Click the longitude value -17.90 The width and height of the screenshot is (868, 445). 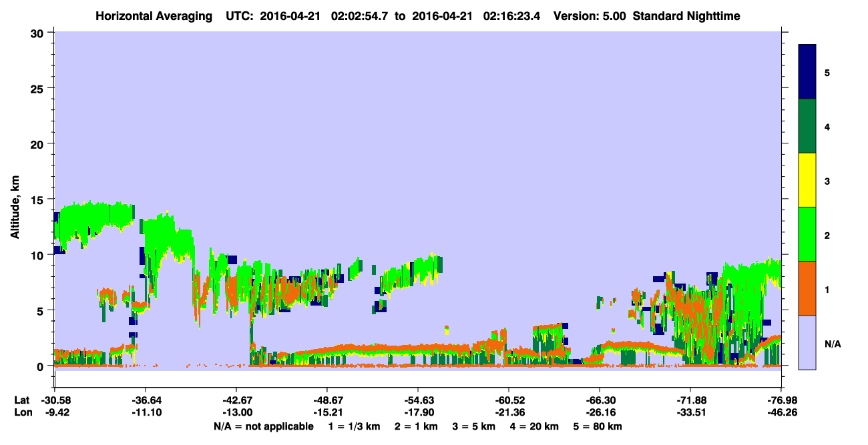click(x=418, y=413)
